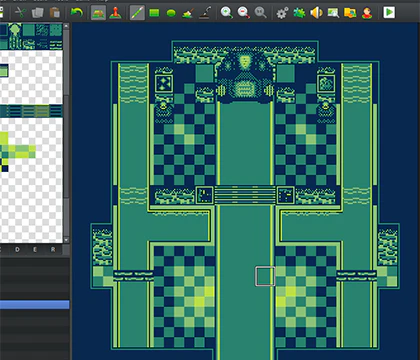The image size is (420, 360).
Task: Select the Shadow Pen tool
Action: tap(205, 13)
